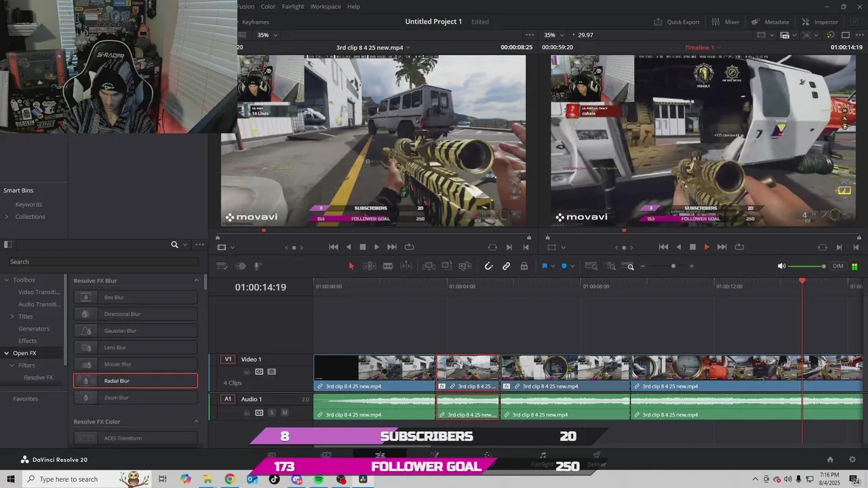This screenshot has width=868, height=488.
Task: Select the Gaussian Blur effect
Action: pyautogui.click(x=136, y=331)
